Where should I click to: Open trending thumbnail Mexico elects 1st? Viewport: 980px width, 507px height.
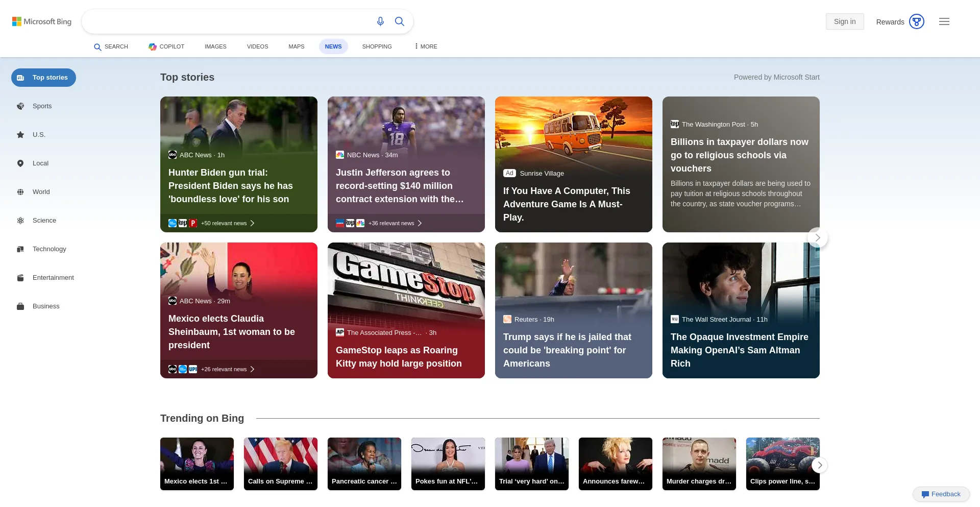197,464
